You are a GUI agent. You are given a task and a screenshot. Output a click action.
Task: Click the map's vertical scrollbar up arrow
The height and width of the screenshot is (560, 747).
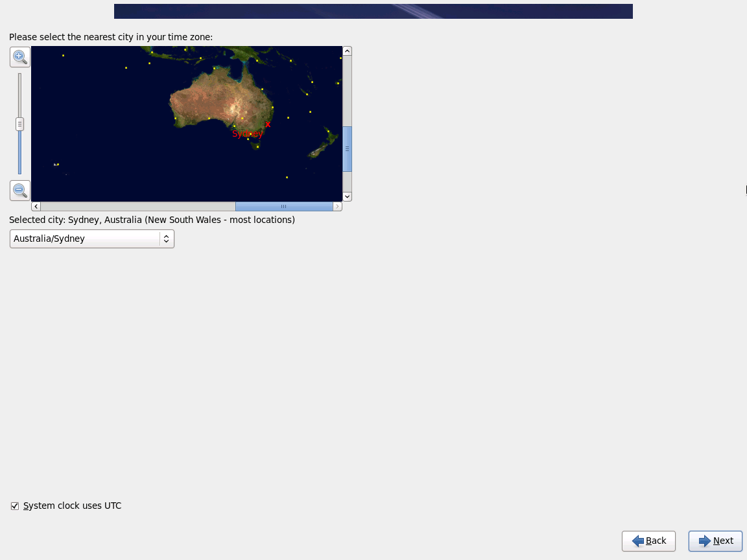[x=347, y=51]
